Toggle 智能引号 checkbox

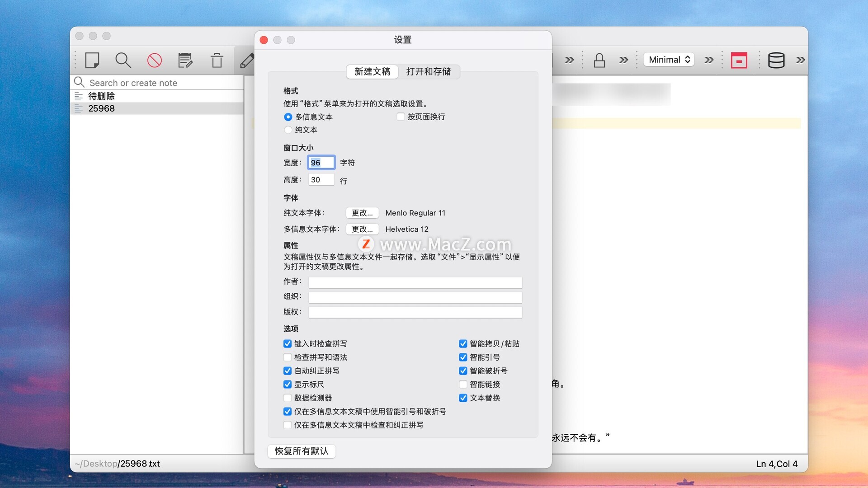[x=463, y=357]
